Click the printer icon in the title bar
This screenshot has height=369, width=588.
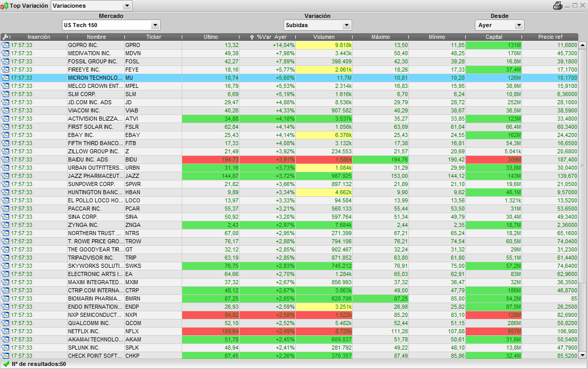(558, 6)
